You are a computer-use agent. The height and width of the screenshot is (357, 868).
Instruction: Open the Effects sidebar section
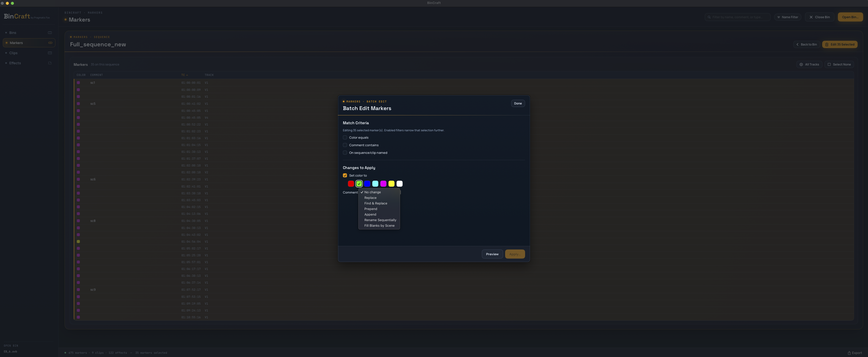pyautogui.click(x=29, y=63)
